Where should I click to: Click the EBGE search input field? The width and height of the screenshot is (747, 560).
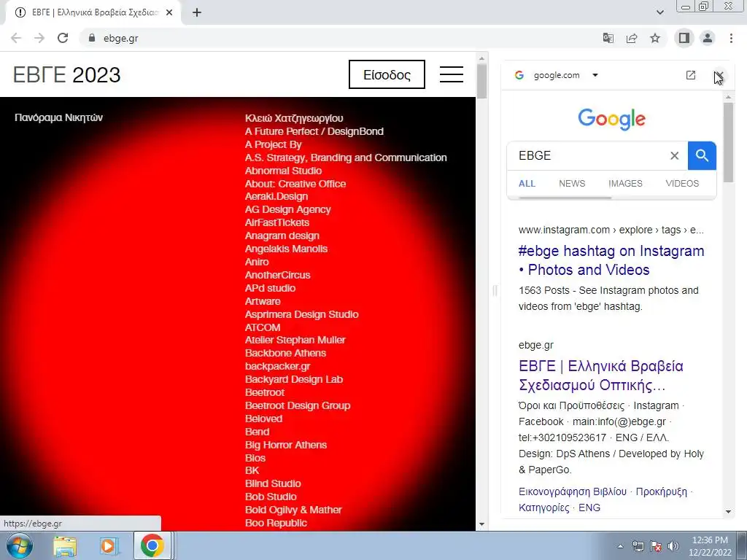tap(591, 156)
